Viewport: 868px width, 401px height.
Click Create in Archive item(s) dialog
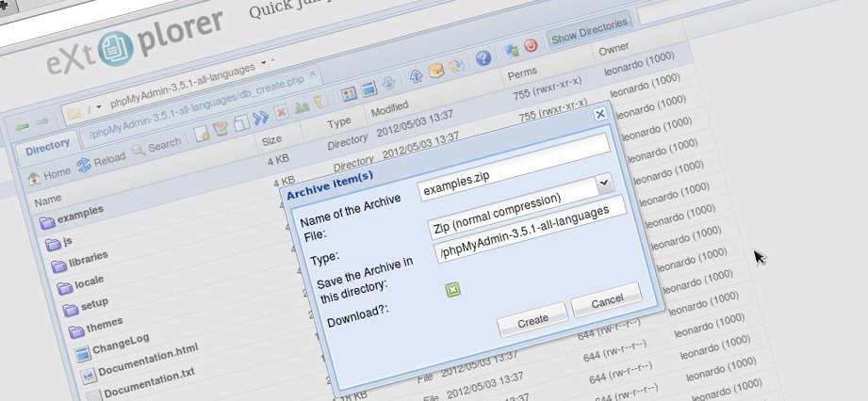pyautogui.click(x=532, y=321)
